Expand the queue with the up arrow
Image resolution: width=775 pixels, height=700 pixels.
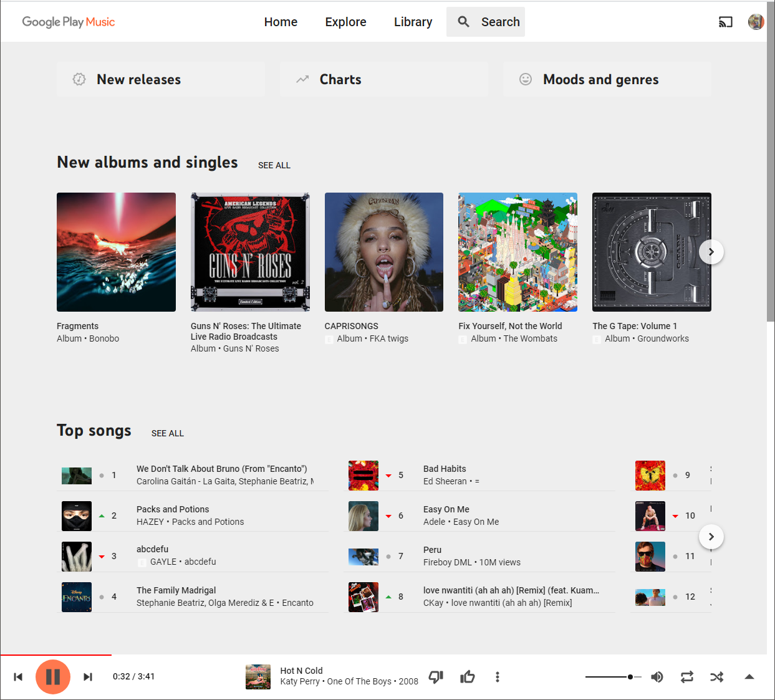tap(749, 677)
